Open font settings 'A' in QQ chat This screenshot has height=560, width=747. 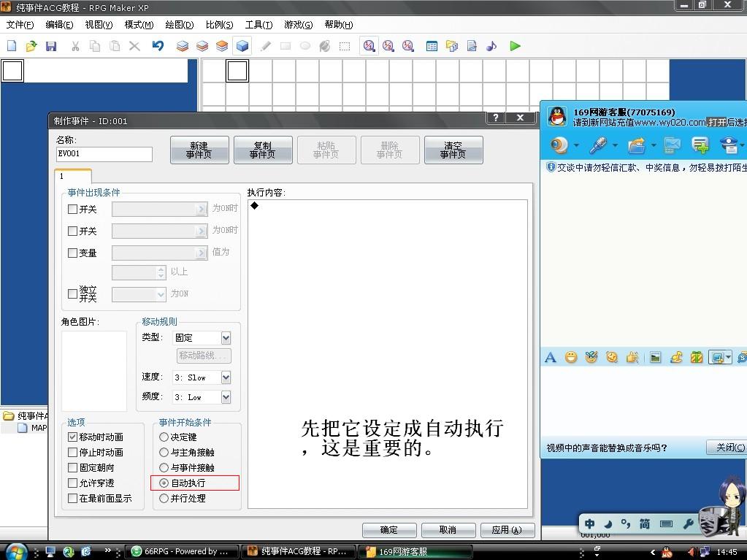click(x=551, y=357)
